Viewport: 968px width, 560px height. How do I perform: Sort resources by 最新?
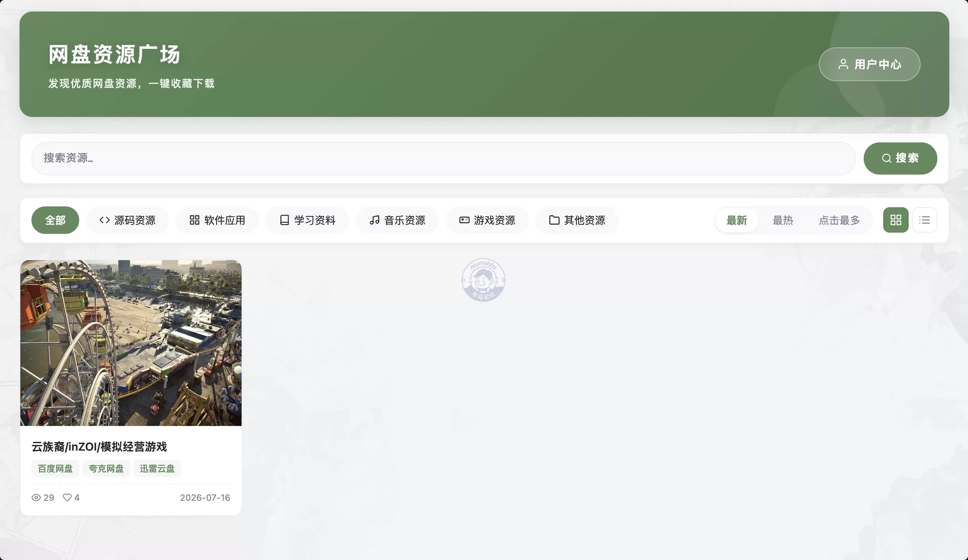click(736, 220)
